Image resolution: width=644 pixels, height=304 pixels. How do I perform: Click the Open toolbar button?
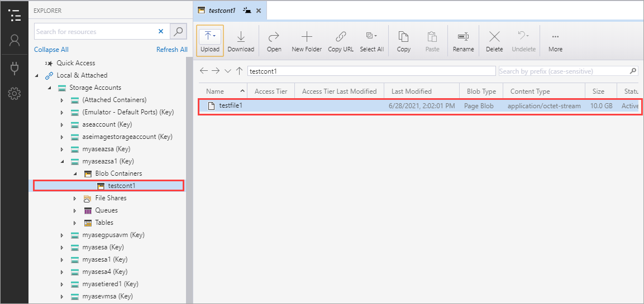click(x=274, y=41)
